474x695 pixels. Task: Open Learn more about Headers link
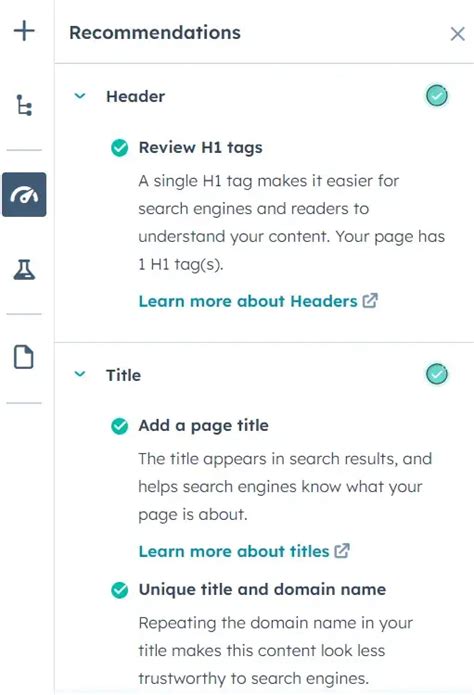coord(248,301)
